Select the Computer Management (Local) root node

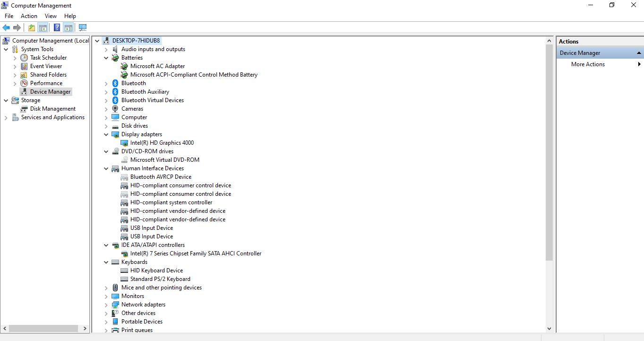pos(51,41)
